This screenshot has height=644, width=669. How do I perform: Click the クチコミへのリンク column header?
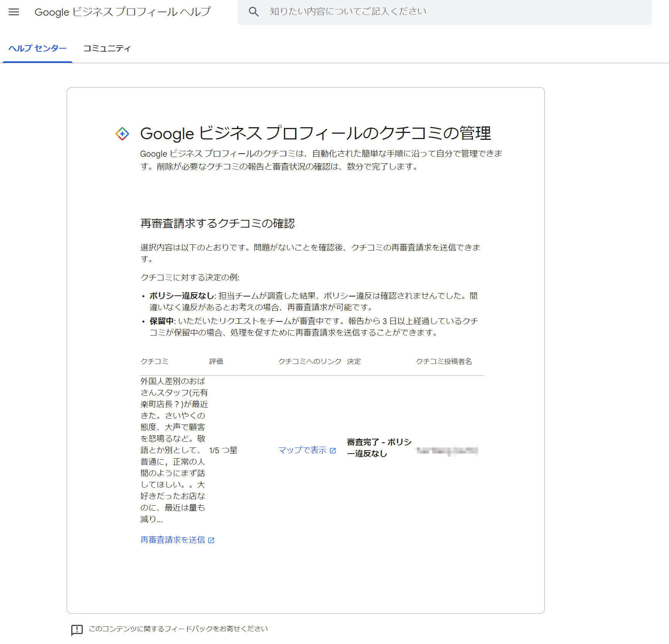click(x=310, y=361)
